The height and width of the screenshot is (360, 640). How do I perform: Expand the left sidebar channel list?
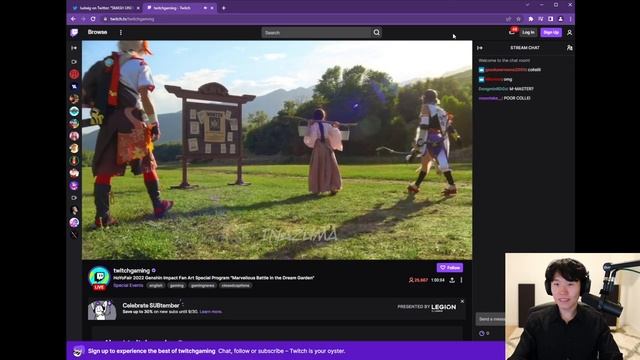point(74,48)
